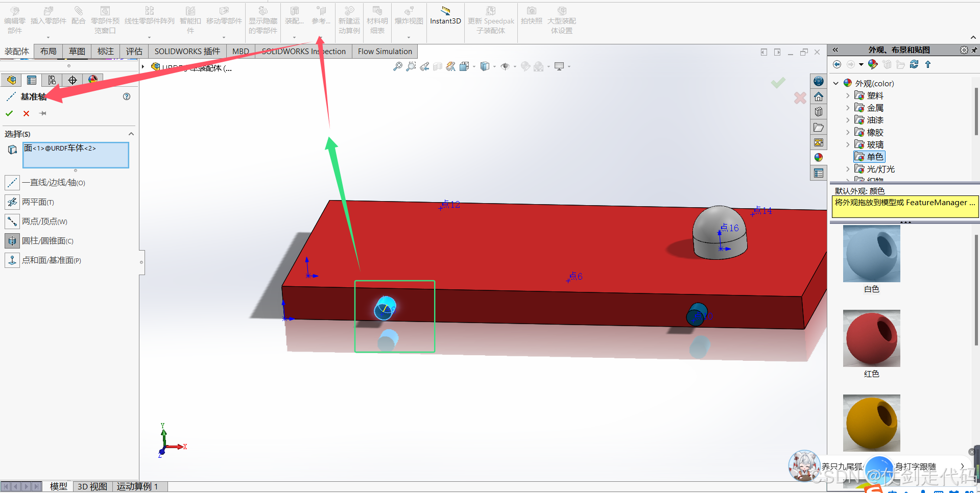
Task: Click the edit appearance color-pencil icon
Action: pos(873,64)
